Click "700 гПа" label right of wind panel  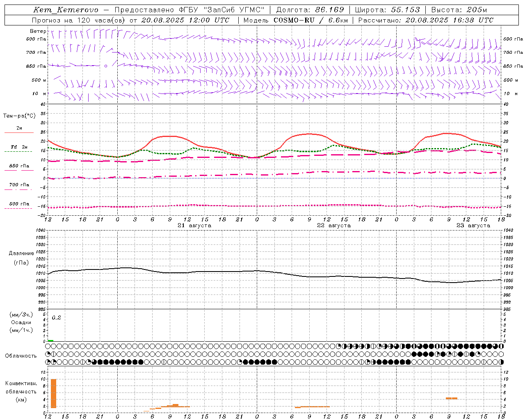tap(513, 52)
